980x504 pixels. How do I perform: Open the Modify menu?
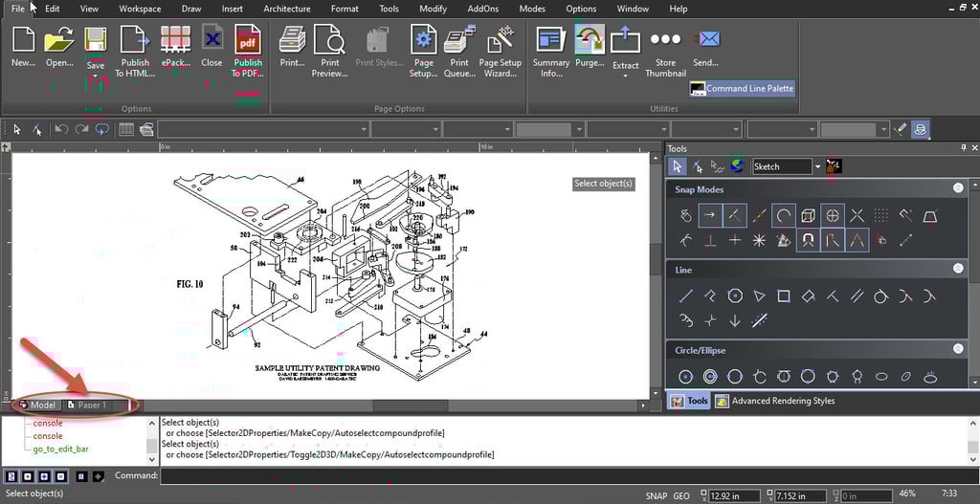coord(434,9)
